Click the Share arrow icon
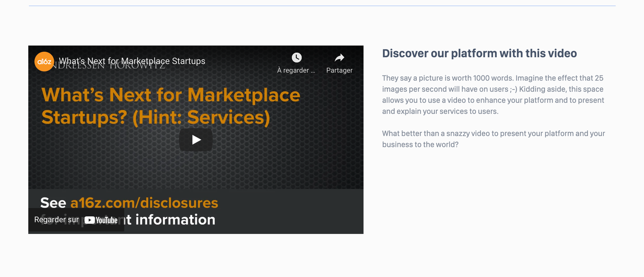This screenshot has height=277, width=644. coord(339,58)
